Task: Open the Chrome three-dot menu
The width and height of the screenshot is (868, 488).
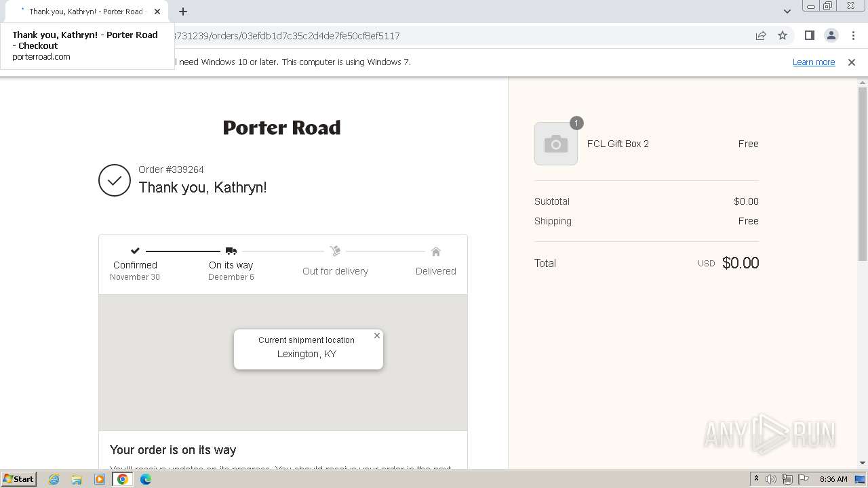Action: pos(853,36)
